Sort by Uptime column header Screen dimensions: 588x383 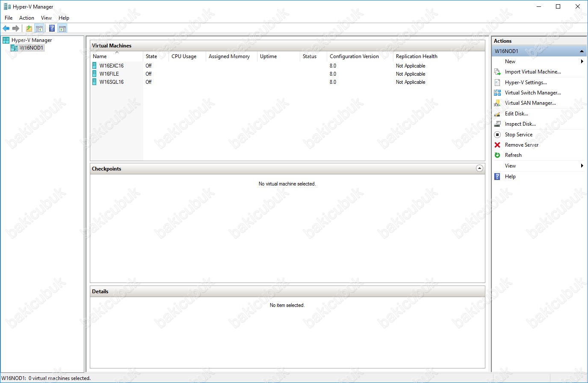[278, 56]
